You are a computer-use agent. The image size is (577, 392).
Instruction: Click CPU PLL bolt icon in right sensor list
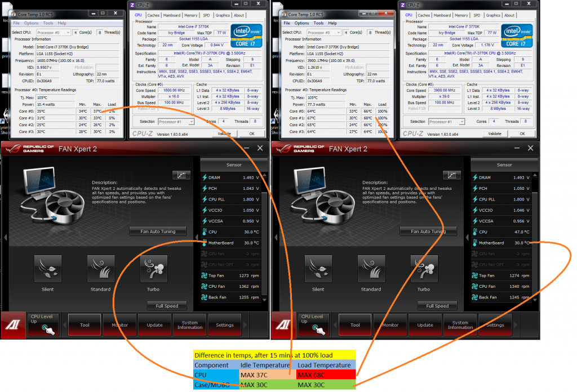click(475, 199)
